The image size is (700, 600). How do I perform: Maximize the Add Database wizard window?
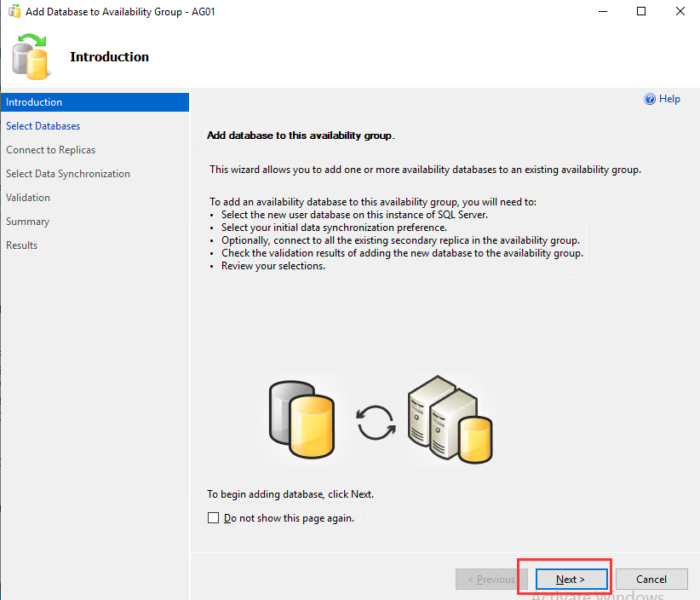[640, 12]
